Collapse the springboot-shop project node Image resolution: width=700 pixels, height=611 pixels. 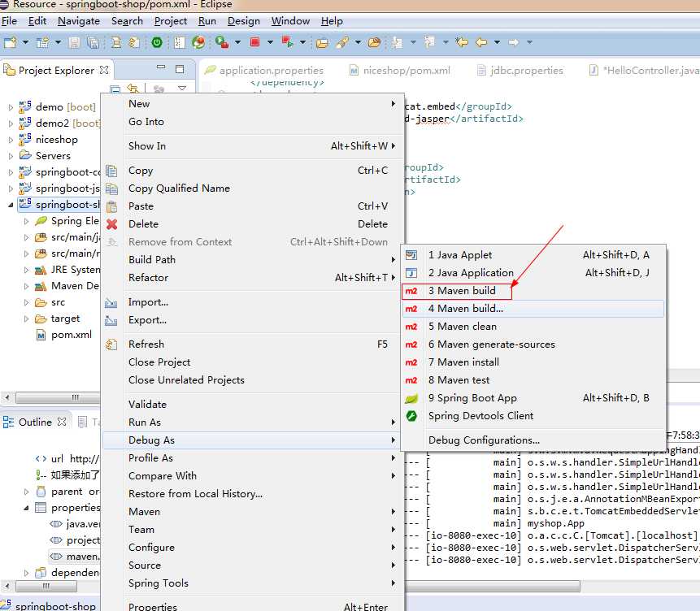tap(11, 205)
